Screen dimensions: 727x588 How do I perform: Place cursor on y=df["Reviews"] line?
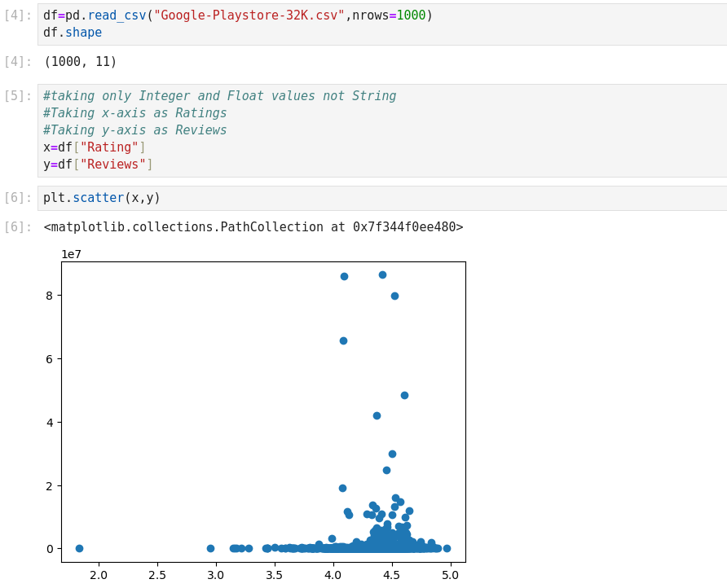(x=98, y=165)
